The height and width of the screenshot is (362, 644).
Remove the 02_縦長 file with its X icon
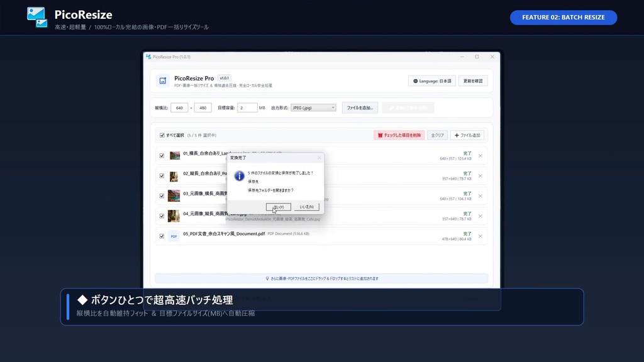(x=480, y=176)
